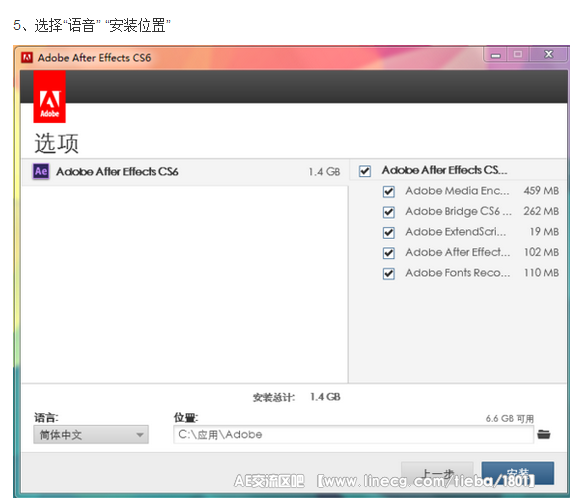Click the Ae icon in the product row

tap(41, 171)
